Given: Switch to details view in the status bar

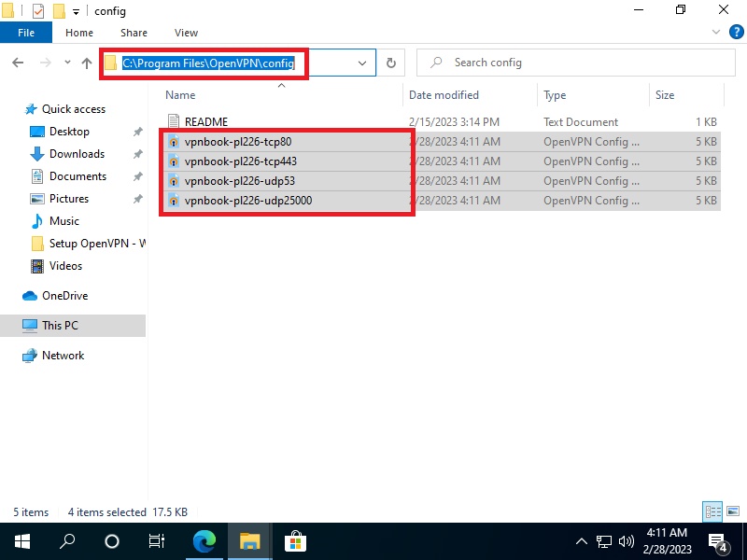Looking at the screenshot, I should coord(712,511).
